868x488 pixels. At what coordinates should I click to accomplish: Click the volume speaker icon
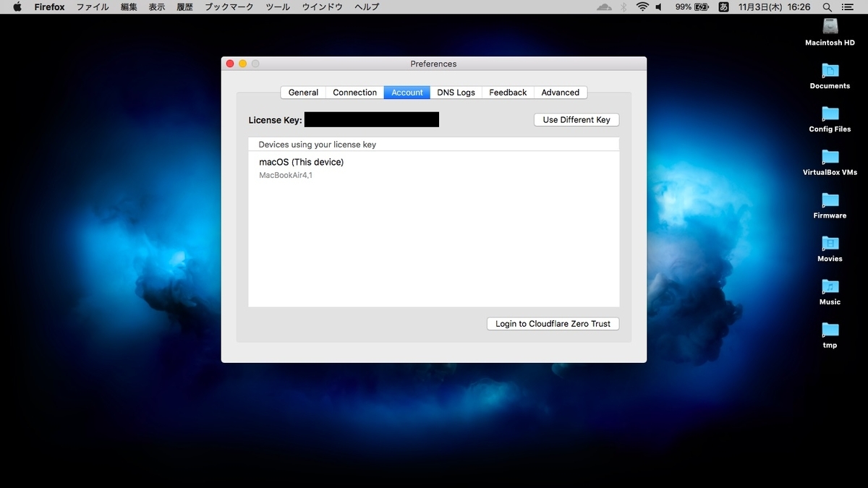pyautogui.click(x=659, y=7)
